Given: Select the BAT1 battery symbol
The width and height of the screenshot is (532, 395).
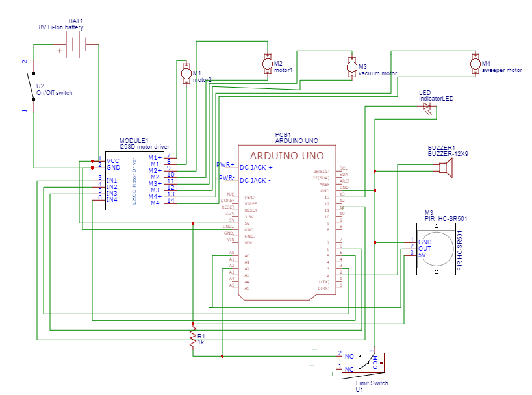Looking at the screenshot, I should tap(76, 44).
